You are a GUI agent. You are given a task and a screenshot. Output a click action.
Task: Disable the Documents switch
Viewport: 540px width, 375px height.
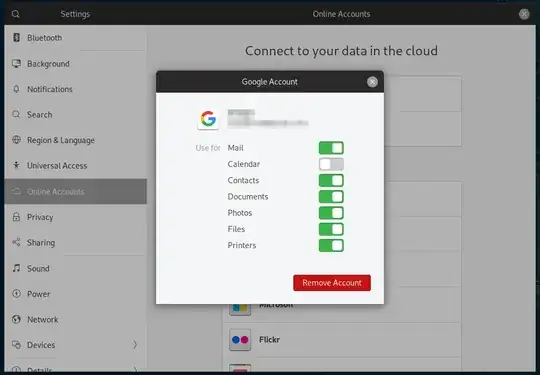pos(331,197)
